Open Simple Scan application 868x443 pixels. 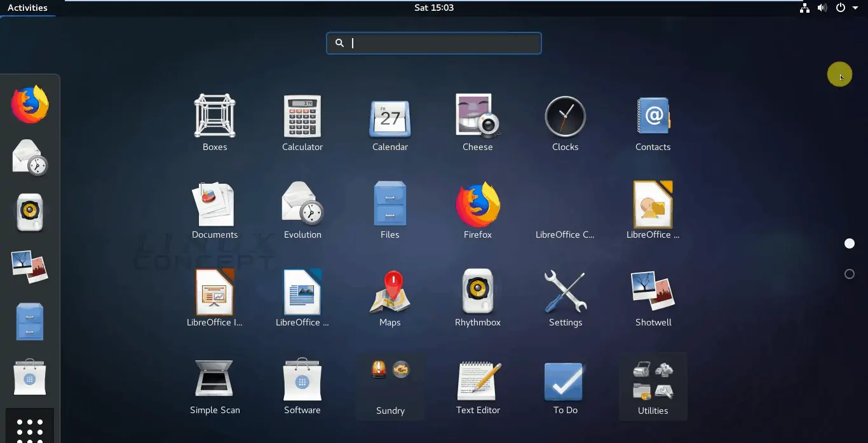(x=215, y=386)
